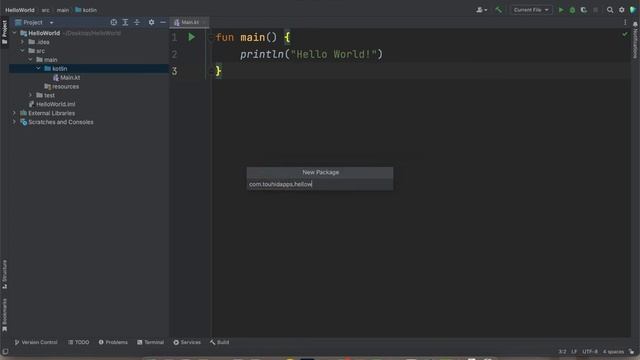The height and width of the screenshot is (360, 640).
Task: Collapse the kotlin folder node
Action: [x=39, y=69]
